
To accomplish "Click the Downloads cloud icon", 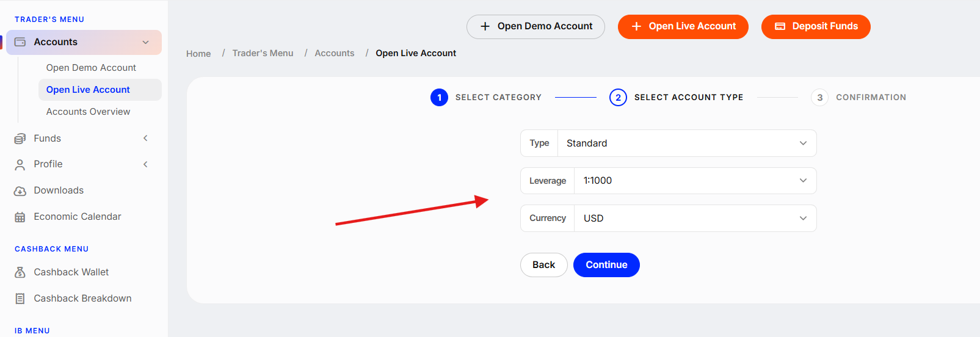I will [20, 191].
